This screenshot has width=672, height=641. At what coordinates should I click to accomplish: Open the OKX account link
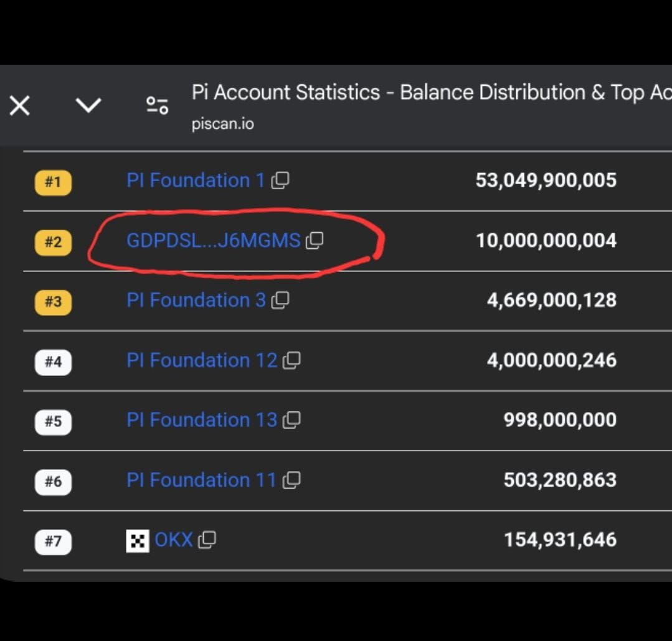tap(173, 540)
